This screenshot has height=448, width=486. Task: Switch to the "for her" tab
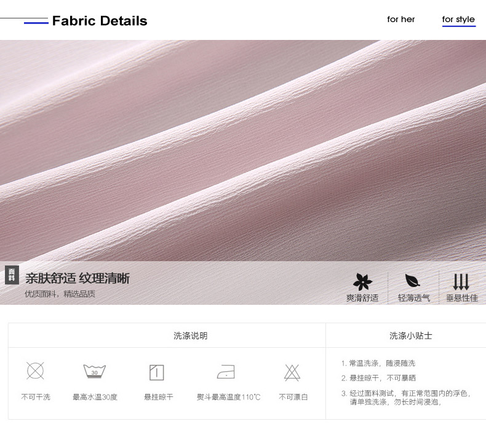pos(400,20)
